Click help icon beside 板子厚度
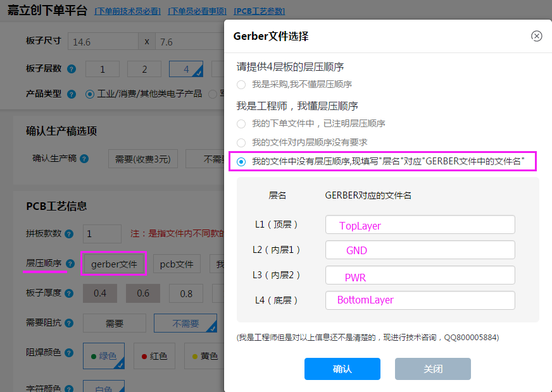The width and height of the screenshot is (552, 392). pyautogui.click(x=69, y=293)
